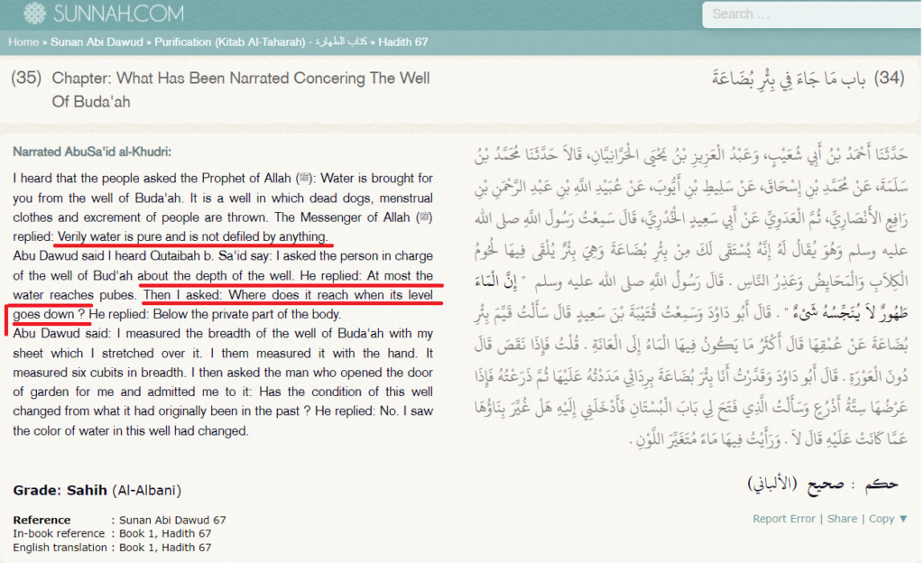Click In-book reference 'Book 1, Hadith 67'

[165, 533]
